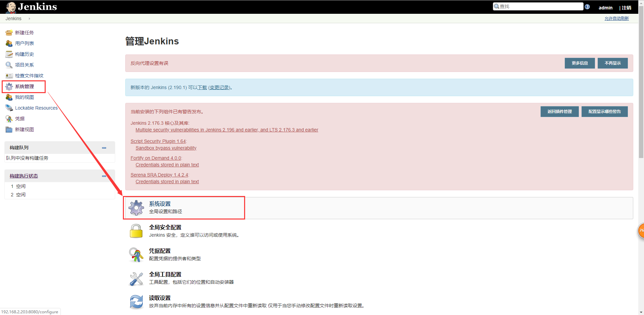This screenshot has height=315, width=644.
Task: Click the wrench icon for 全局工具配置
Action: pos(136,278)
